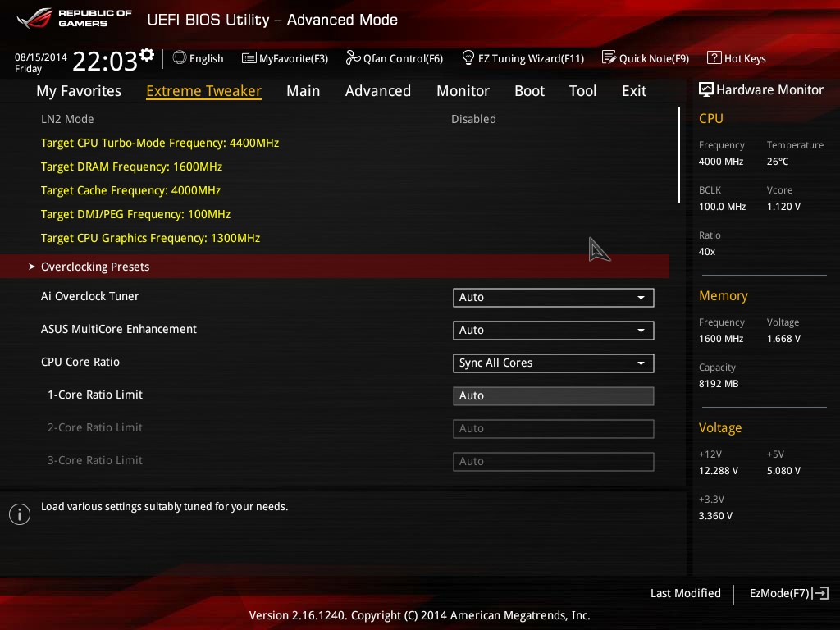The image size is (840, 630).
Task: Open CPU Core Ratio dropdown
Action: point(553,363)
